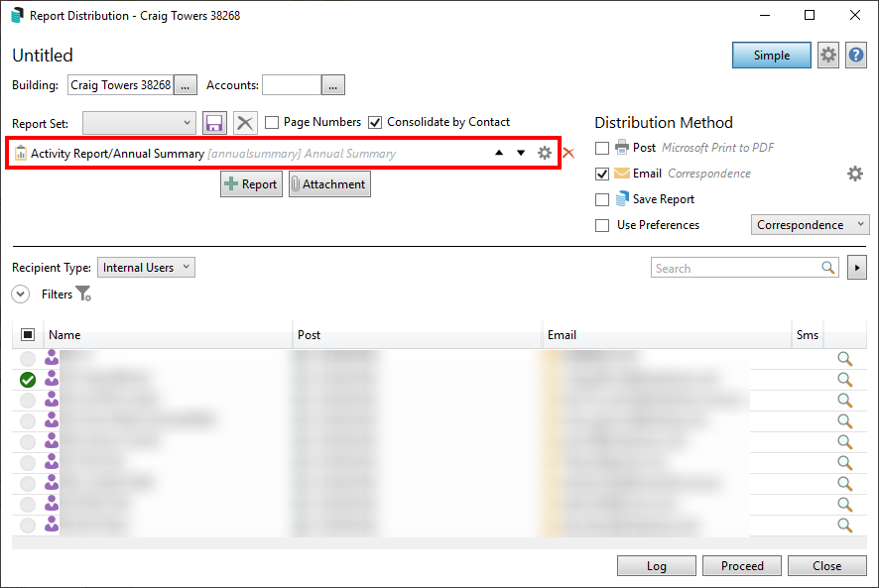Open Email settings gear icon
Image resolution: width=879 pixels, height=588 pixels.
[855, 174]
